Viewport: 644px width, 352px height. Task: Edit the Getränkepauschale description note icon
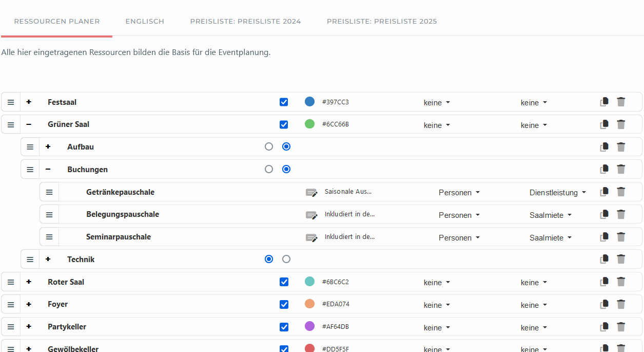coord(311,192)
